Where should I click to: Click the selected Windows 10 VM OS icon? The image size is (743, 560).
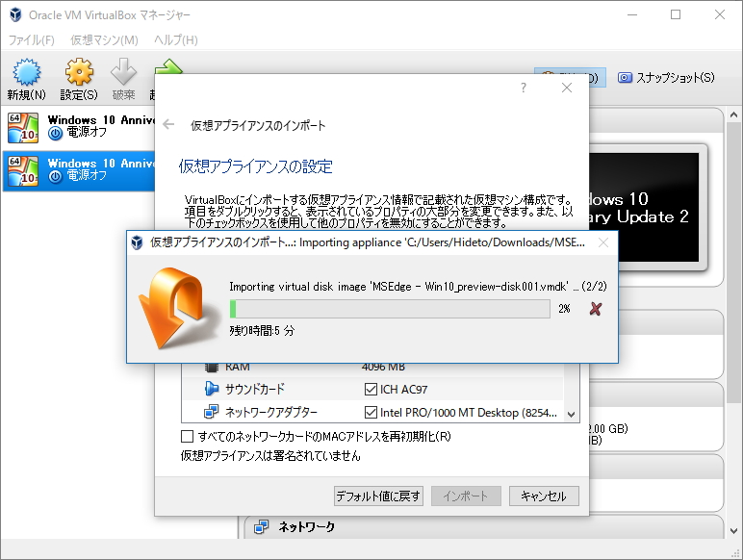point(23,170)
